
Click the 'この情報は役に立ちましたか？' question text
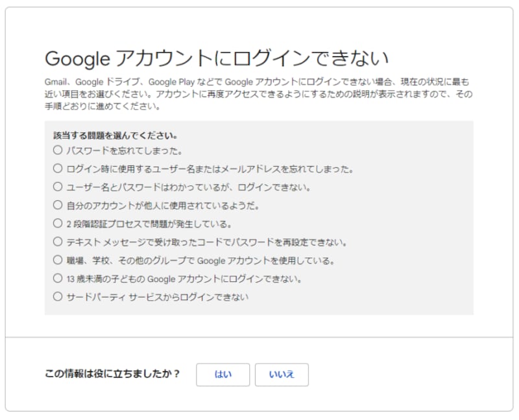coord(112,374)
